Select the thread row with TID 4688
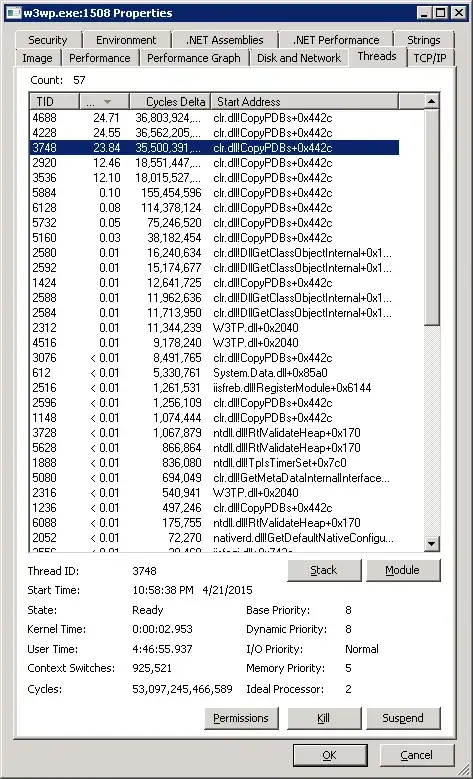The height and width of the screenshot is (779, 473). [214, 118]
